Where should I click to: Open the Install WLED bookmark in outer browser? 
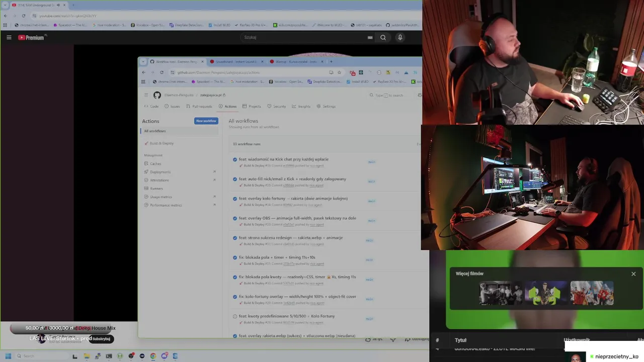coord(218,25)
